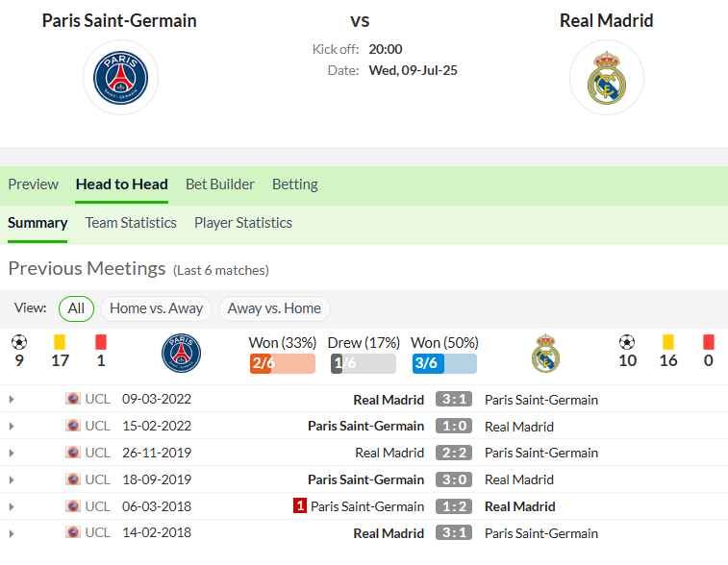Image resolution: width=728 pixels, height=565 pixels.
Task: Click PSG red card badge in 06-03-2018 match
Action: tap(300, 505)
